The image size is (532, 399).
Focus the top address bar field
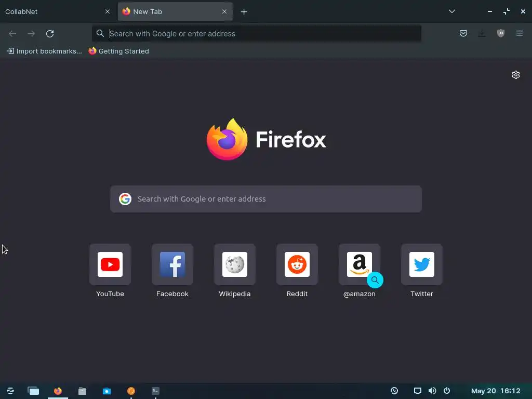pos(257,34)
